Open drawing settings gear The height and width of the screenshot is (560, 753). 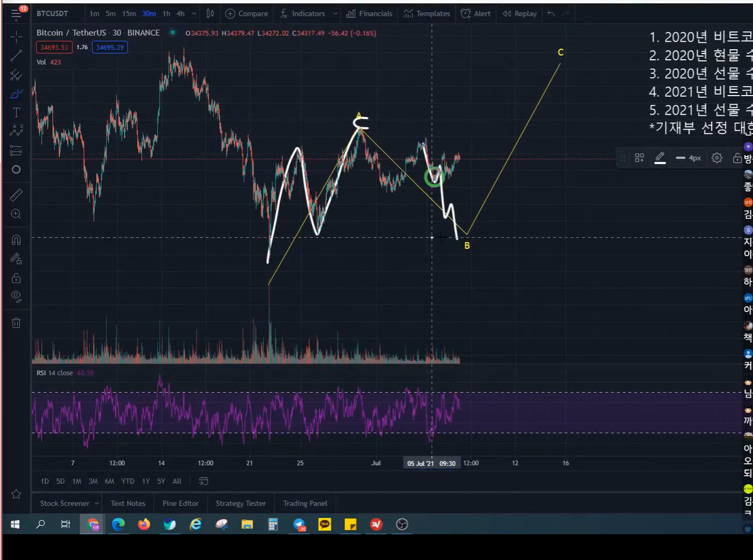(x=717, y=157)
